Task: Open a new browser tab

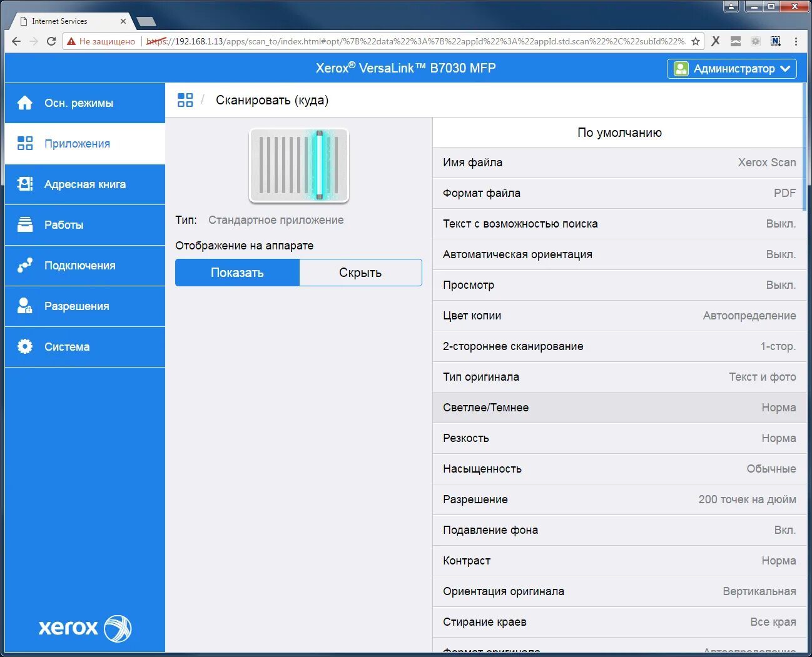Action: point(146,22)
